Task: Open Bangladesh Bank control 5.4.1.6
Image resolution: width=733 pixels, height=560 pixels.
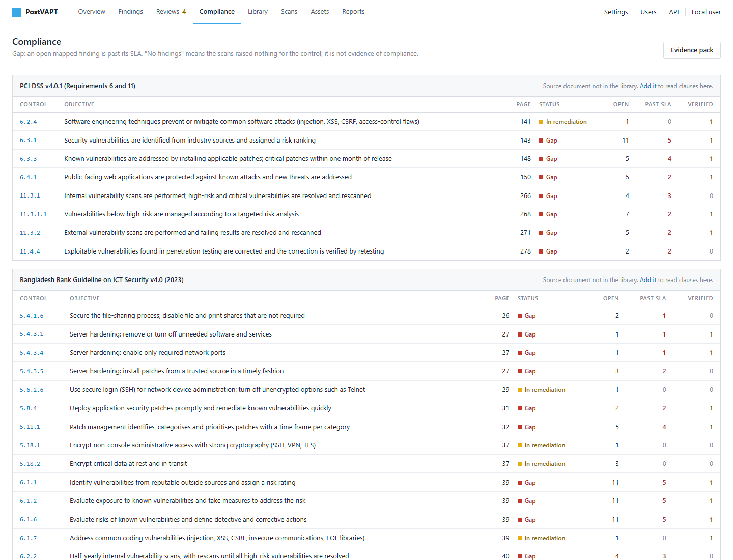Action: coord(32,316)
